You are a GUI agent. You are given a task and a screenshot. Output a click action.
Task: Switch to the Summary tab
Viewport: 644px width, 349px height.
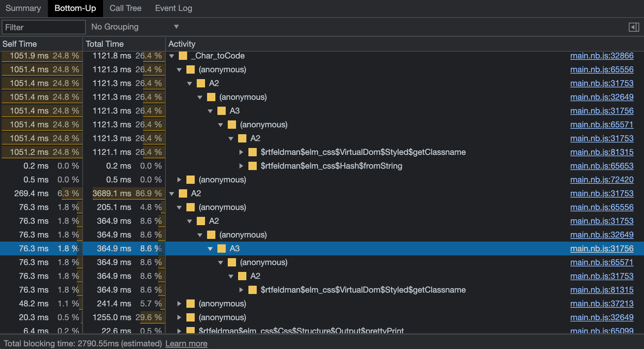(x=23, y=8)
